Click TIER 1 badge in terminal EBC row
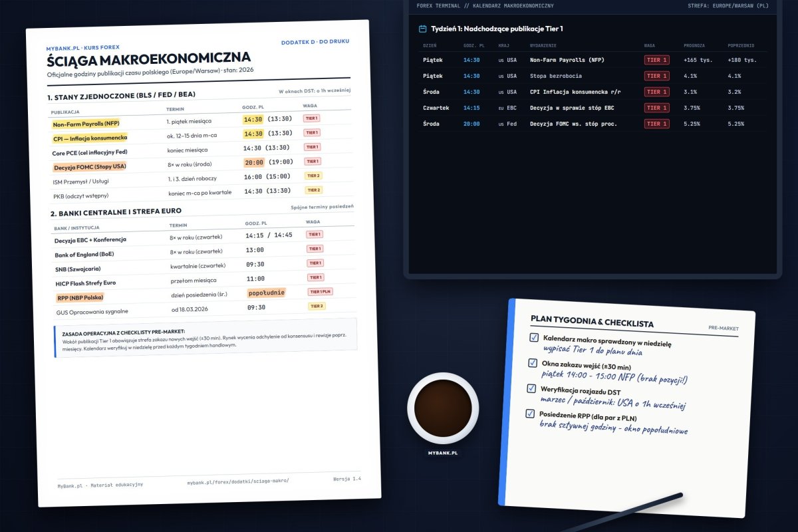 point(656,108)
